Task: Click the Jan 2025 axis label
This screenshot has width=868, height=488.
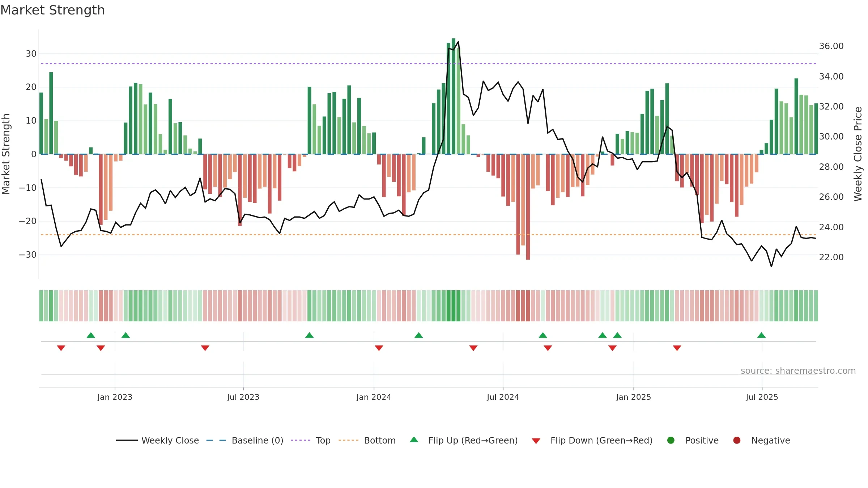Action: tap(633, 397)
